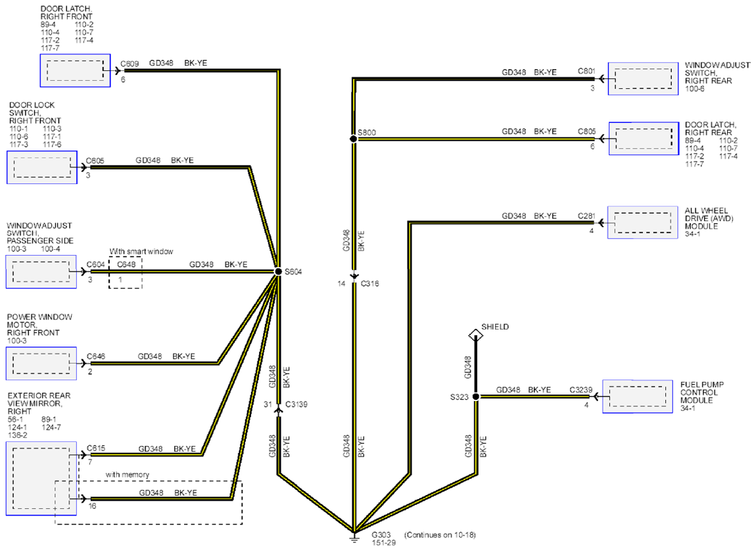Click the C316 connector label
Viewport: 756px width, 551px height.
pyautogui.click(x=370, y=284)
